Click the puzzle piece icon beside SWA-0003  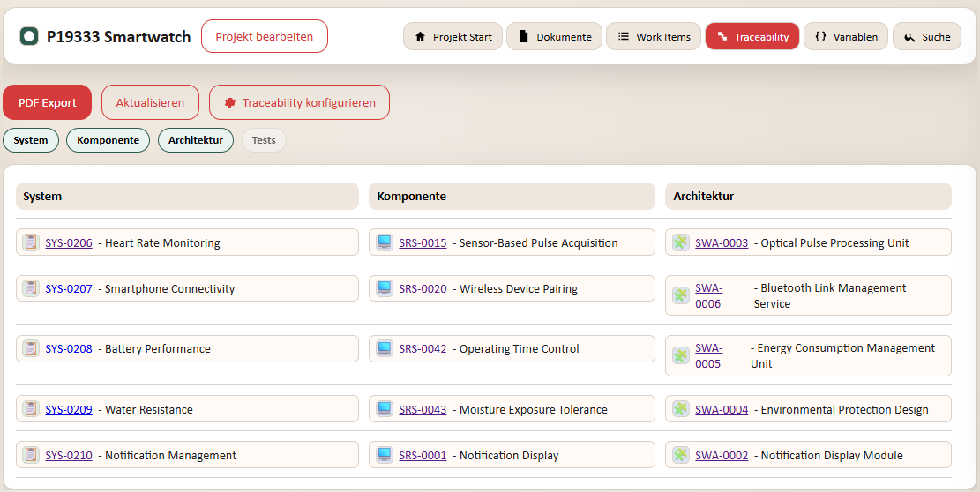tap(681, 242)
